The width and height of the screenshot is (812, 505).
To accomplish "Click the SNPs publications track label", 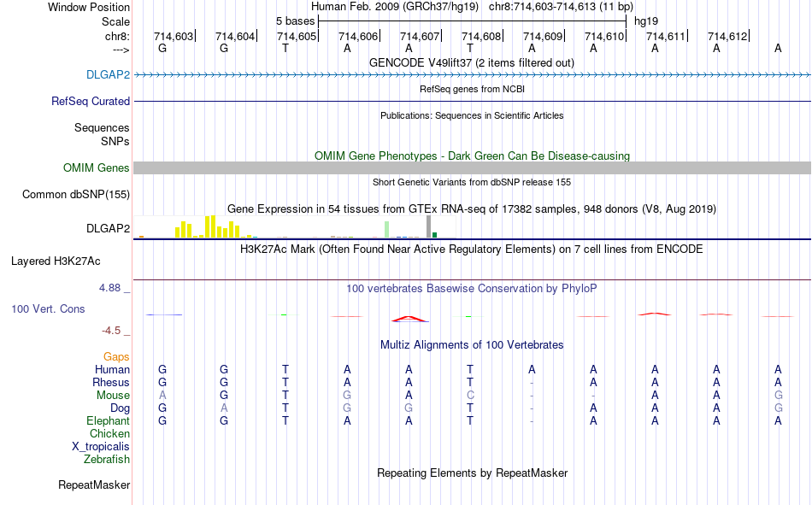I will (x=115, y=141).
